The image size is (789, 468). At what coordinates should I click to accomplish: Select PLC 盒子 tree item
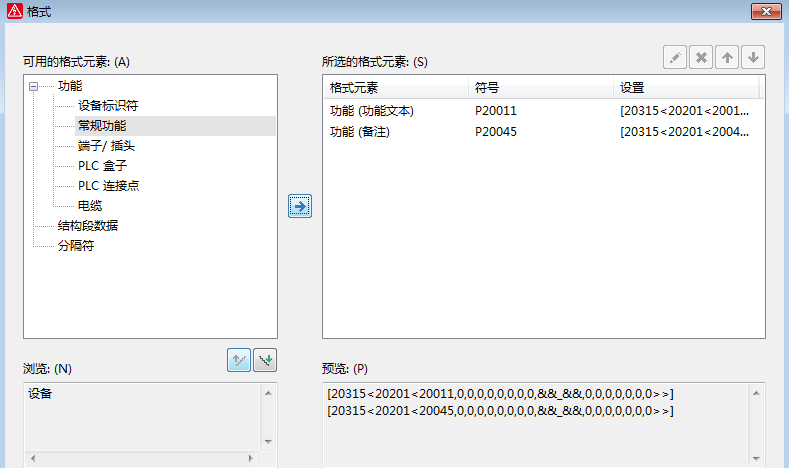point(103,166)
